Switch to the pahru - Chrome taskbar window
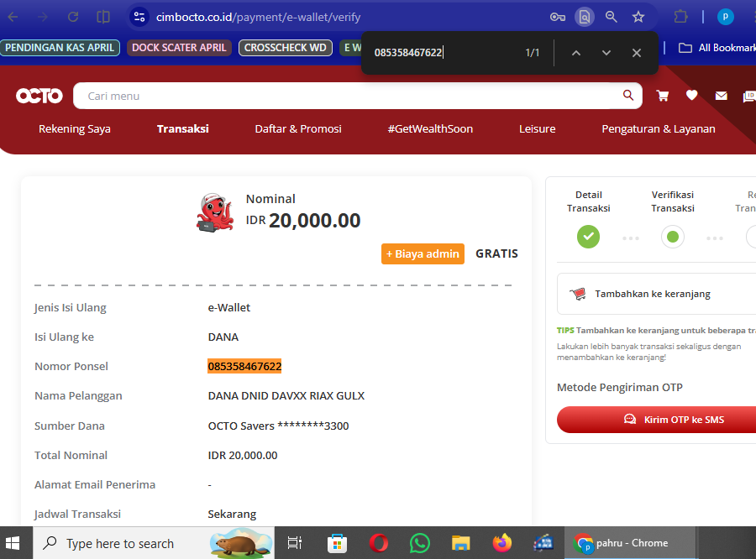Screen dimensions: 756x559 coord(630,543)
